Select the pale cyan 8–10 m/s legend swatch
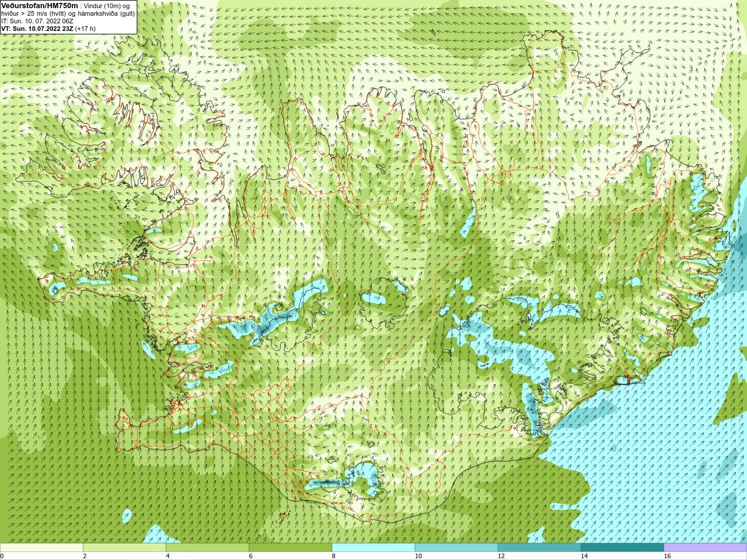Viewport: 747px width, 560px height. (373, 548)
